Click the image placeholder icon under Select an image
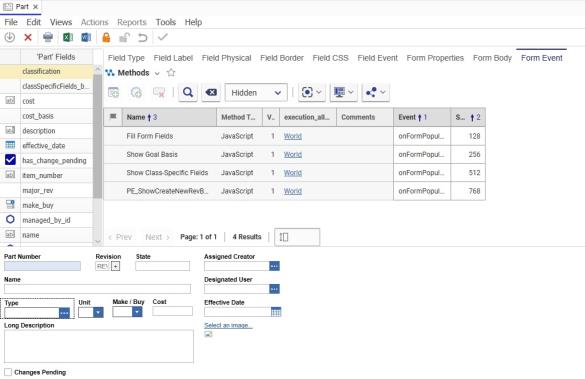Viewport: 585px width, 379px height. point(208,334)
